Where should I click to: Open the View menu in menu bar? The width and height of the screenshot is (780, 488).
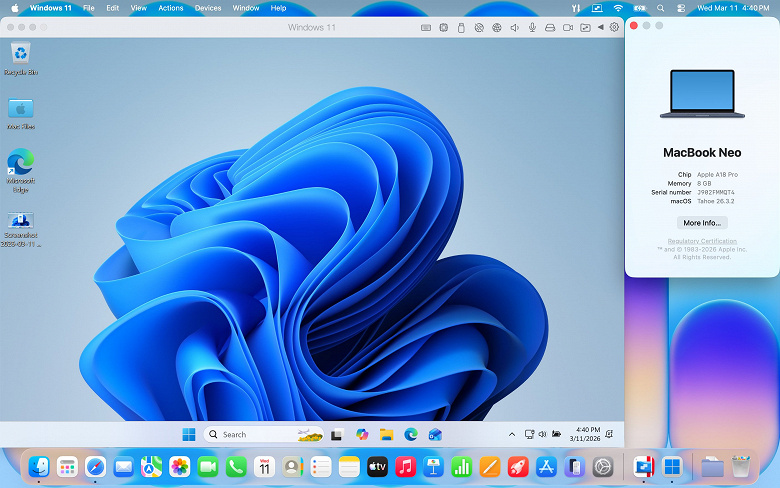coord(138,8)
